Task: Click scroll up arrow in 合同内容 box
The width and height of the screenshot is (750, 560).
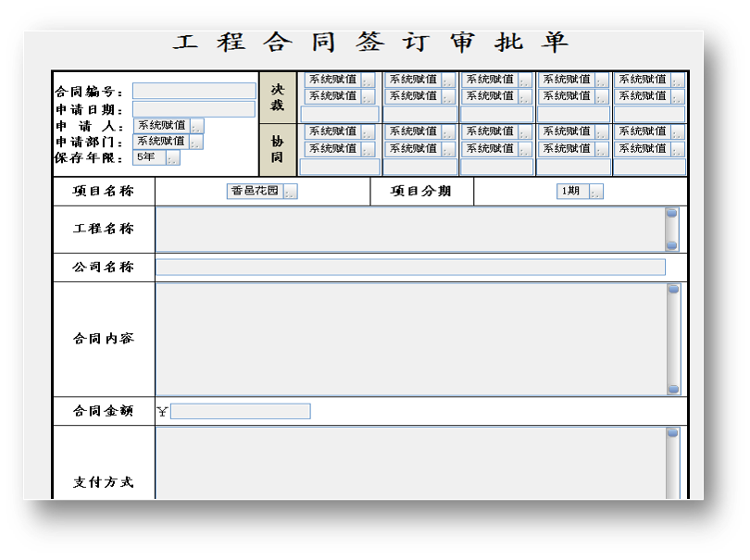Action: pyautogui.click(x=673, y=290)
